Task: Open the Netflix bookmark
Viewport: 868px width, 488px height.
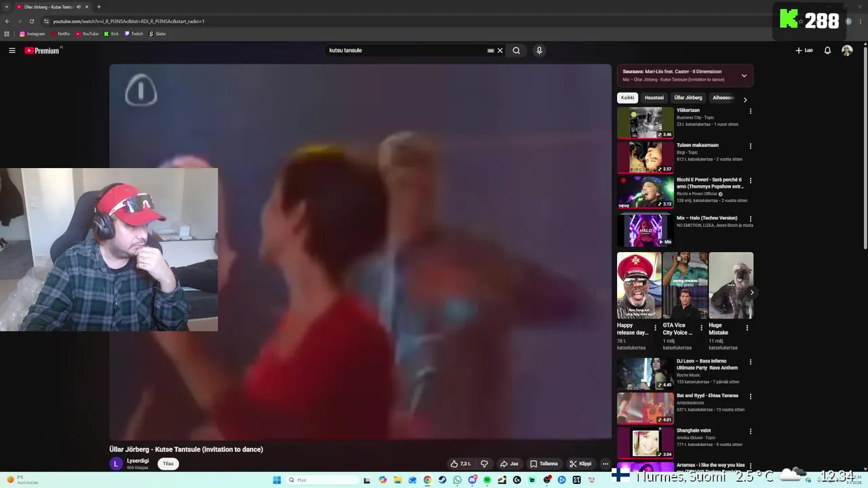Action: click(x=60, y=34)
